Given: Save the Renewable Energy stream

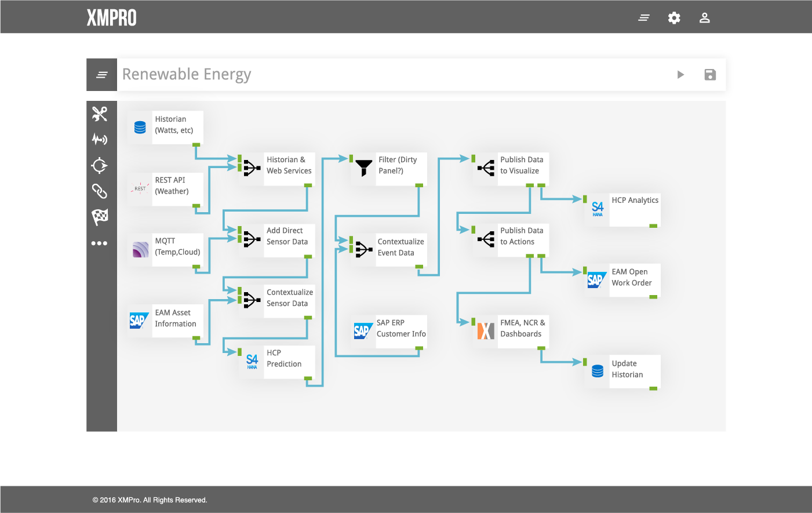Looking at the screenshot, I should point(710,75).
